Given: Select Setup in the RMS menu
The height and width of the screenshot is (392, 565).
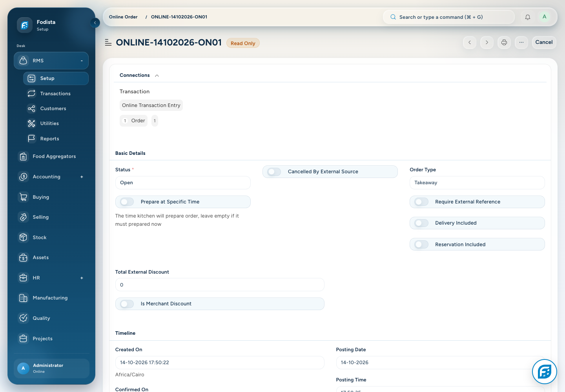Looking at the screenshot, I should 56,78.
